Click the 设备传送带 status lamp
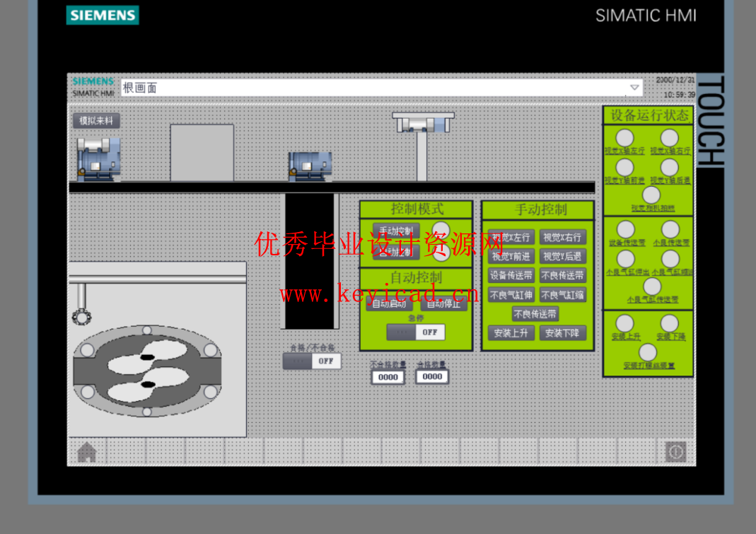Image resolution: width=756 pixels, height=534 pixels. tap(626, 230)
